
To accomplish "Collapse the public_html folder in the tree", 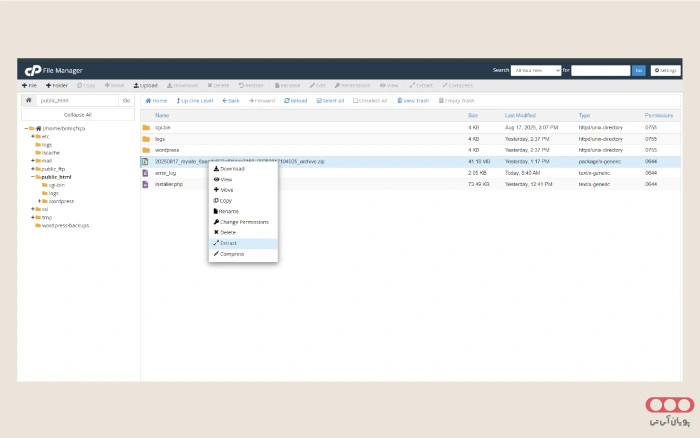I will [33, 177].
